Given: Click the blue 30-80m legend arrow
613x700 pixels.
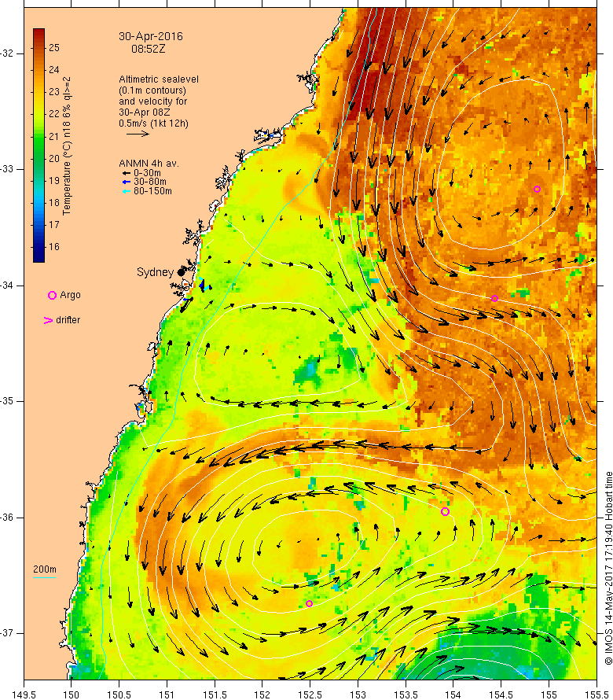Looking at the screenshot, I should point(127,182).
